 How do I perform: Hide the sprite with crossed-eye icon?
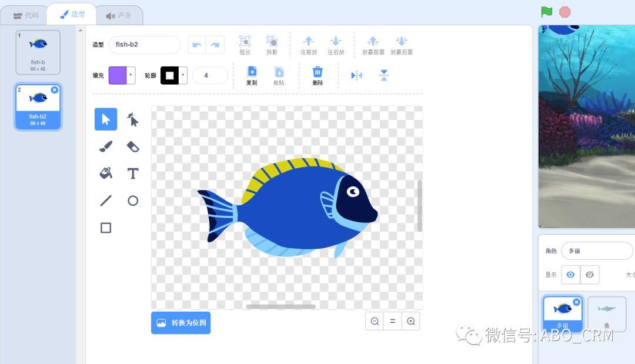click(590, 275)
